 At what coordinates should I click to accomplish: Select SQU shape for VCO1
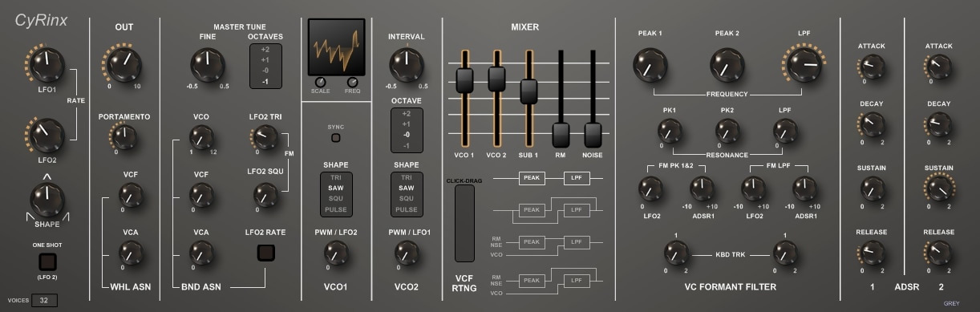click(336, 198)
